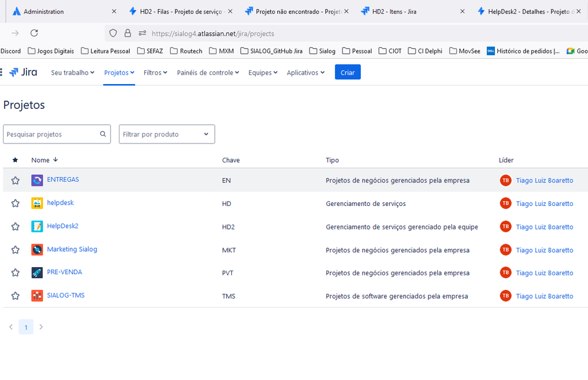Star the Marketing Sialog project
Viewport: 588px width, 380px height.
coord(15,250)
